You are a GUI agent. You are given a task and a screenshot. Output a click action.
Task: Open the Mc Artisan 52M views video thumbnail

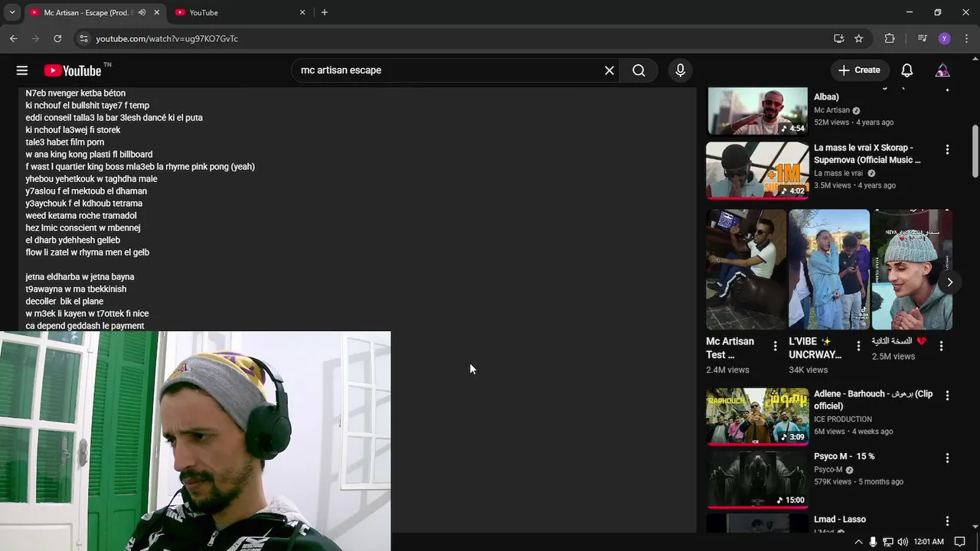point(757,112)
